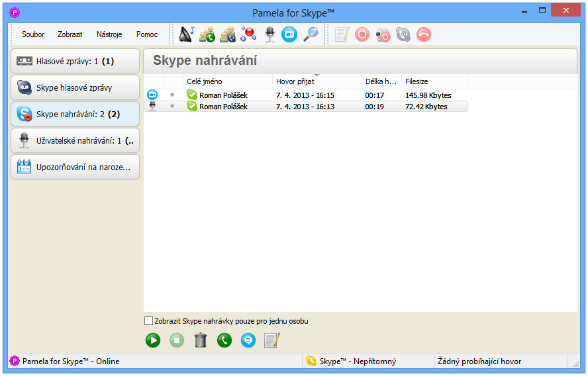Image resolution: width=588 pixels, height=376 pixels.
Task: Open the magnifying glass search tool
Action: coord(311,34)
